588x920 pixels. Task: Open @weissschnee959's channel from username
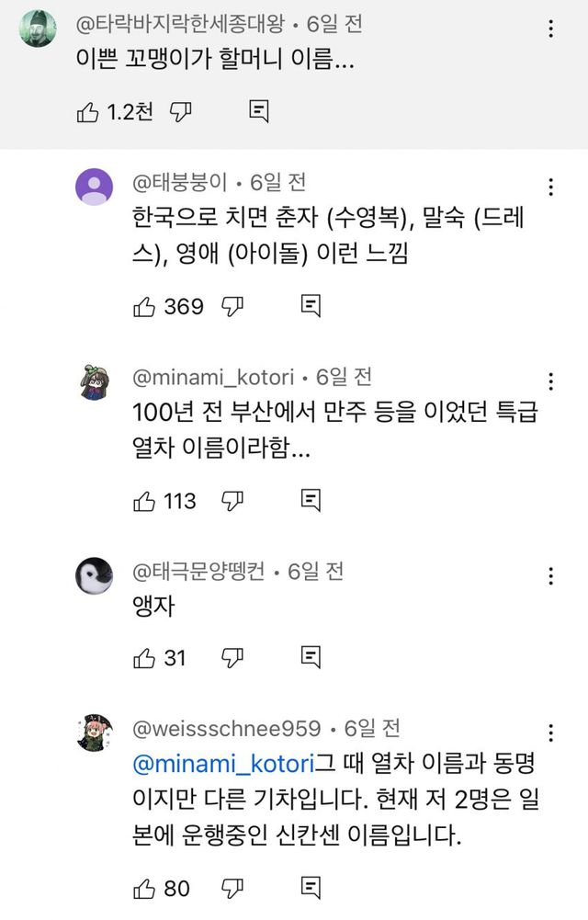[x=227, y=729]
